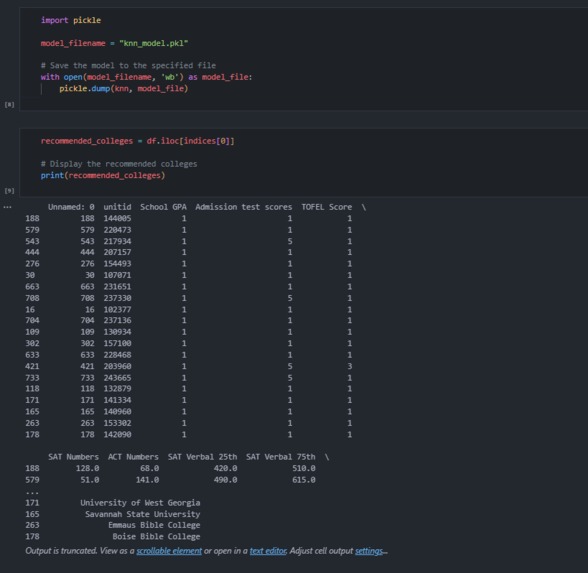Viewport: 588px width, 573px height.
Task: Click ACT Numbers value 141.0
Action: (147, 480)
